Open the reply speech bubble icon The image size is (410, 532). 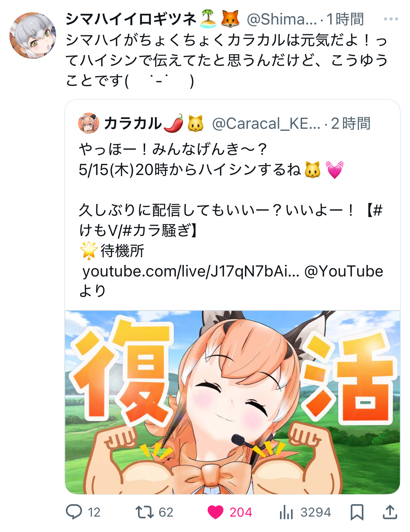coord(74,512)
